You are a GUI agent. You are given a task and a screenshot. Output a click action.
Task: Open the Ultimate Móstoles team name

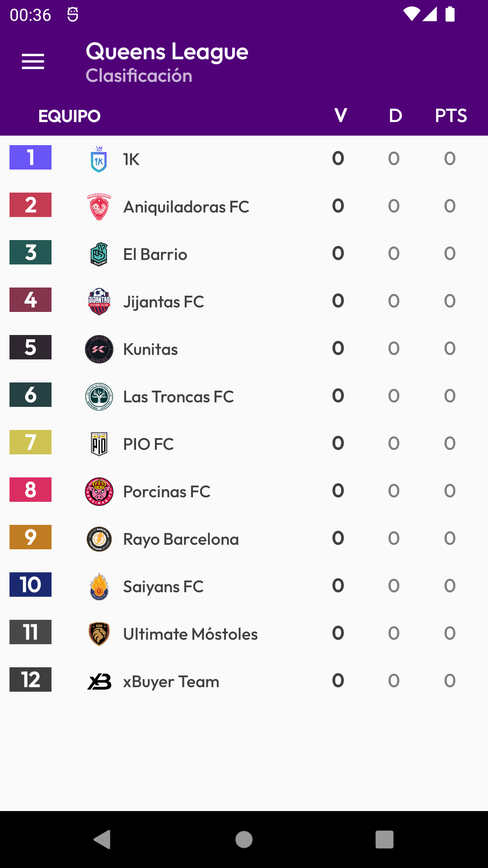(190, 634)
